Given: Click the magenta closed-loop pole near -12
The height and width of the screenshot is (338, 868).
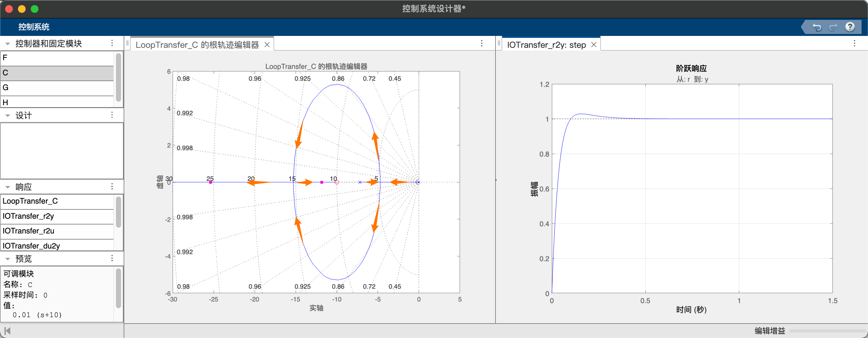Looking at the screenshot, I should (322, 182).
